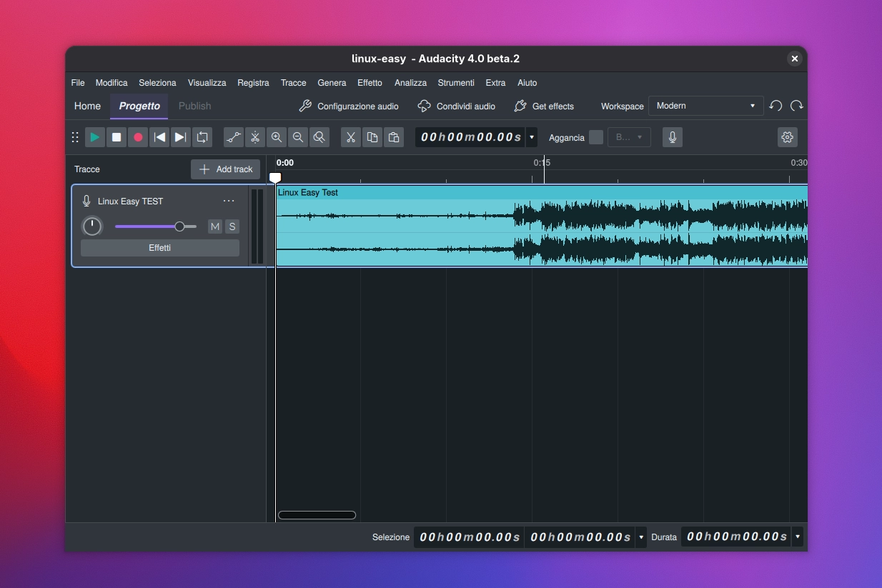The height and width of the screenshot is (588, 882).
Task: Click the Linux Easy TEST track microphone icon
Action: (86, 201)
